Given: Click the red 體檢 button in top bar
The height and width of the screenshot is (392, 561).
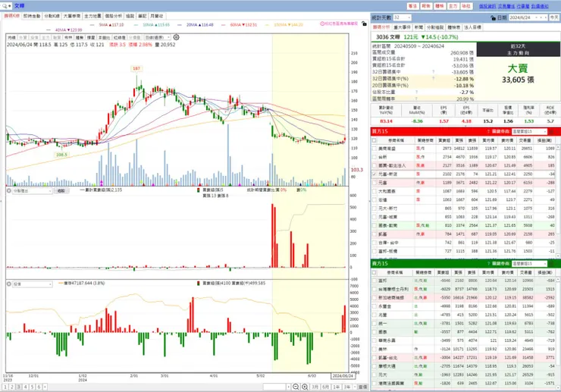Looking at the screenshot, I should (x=440, y=6).
